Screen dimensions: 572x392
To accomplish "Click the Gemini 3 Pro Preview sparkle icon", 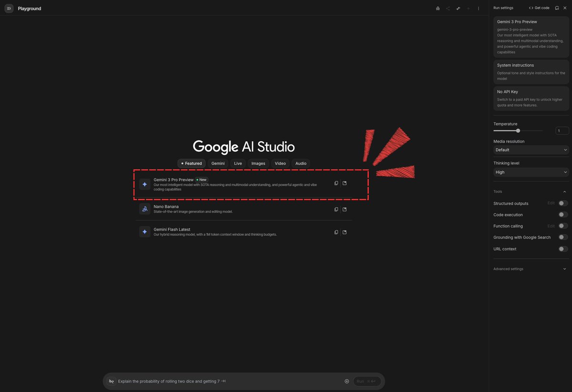I will point(145,184).
